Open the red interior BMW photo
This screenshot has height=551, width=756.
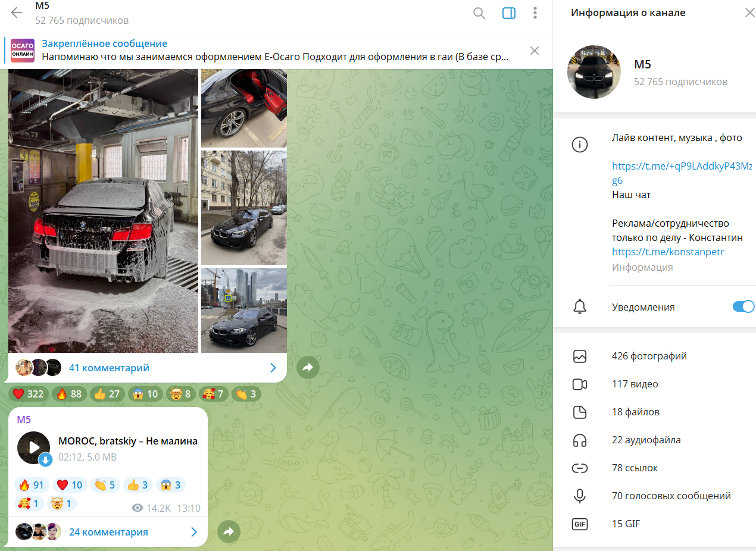coord(244,108)
